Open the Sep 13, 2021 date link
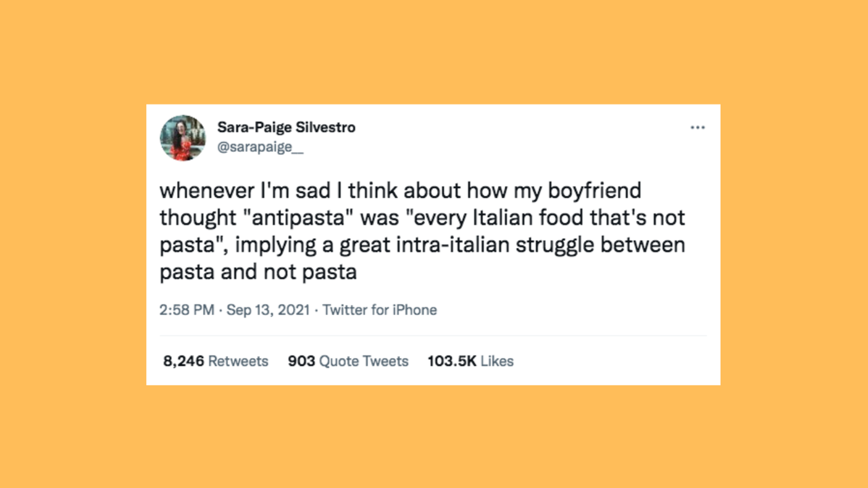Screen dimensions: 868x488 tap(268, 310)
